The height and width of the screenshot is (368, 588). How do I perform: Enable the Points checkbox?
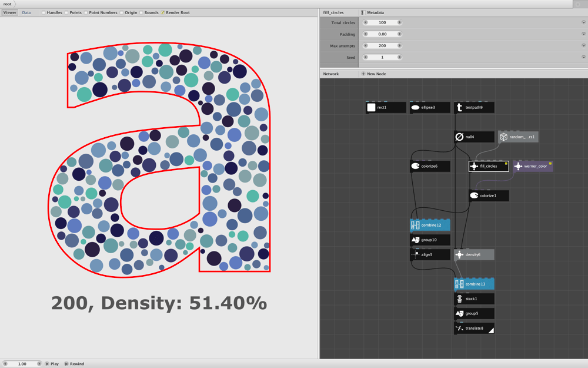coord(66,13)
